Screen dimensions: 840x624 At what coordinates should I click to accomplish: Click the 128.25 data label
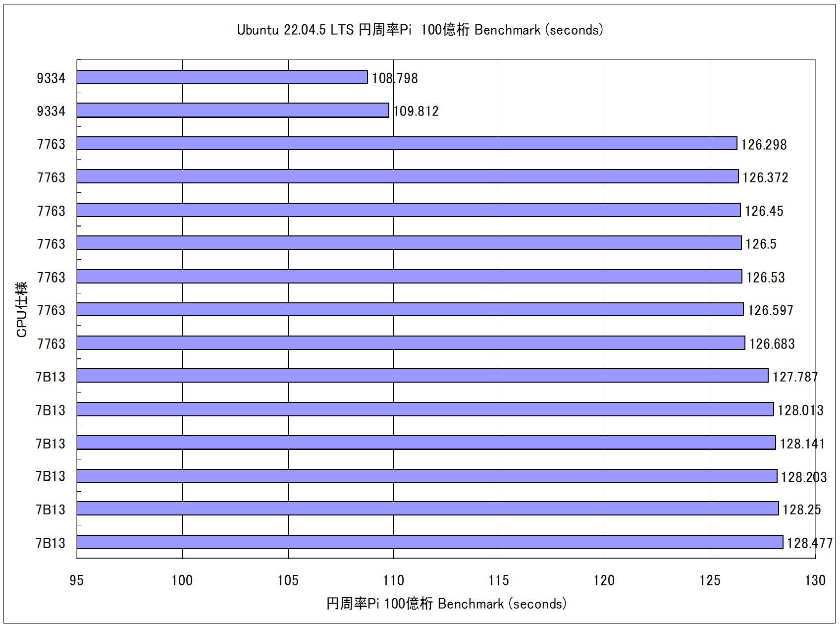pyautogui.click(x=801, y=510)
